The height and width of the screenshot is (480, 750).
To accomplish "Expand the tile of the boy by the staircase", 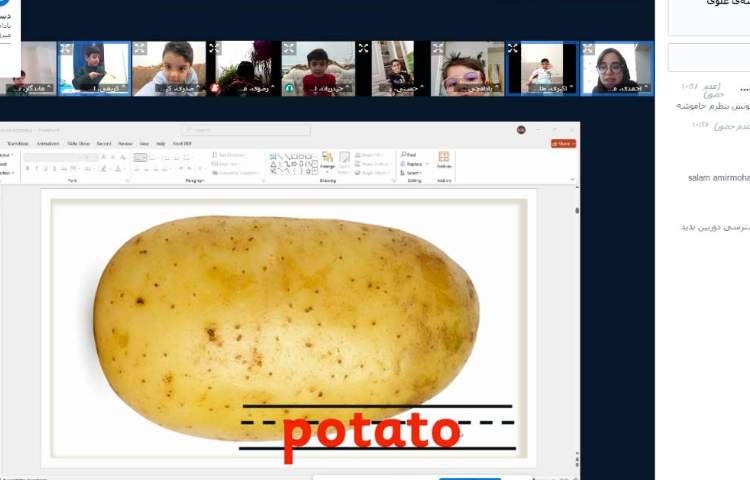I will point(364,48).
